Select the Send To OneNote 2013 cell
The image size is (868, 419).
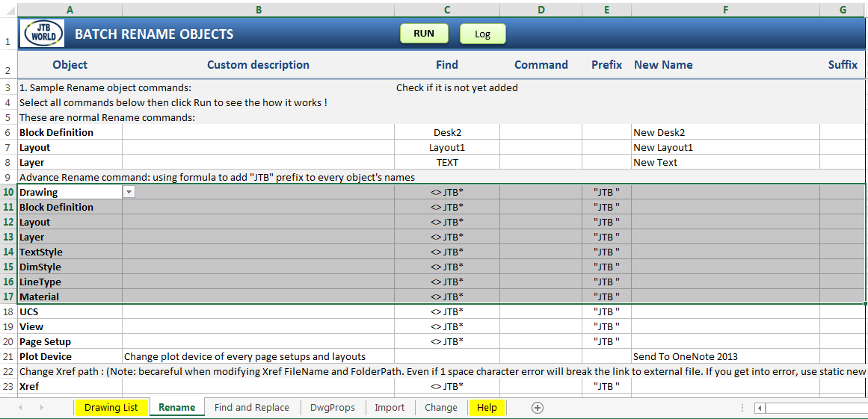(x=725, y=356)
